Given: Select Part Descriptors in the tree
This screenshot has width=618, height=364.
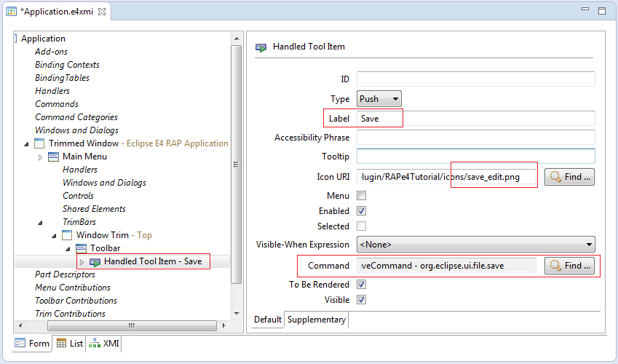Looking at the screenshot, I should 65,274.
